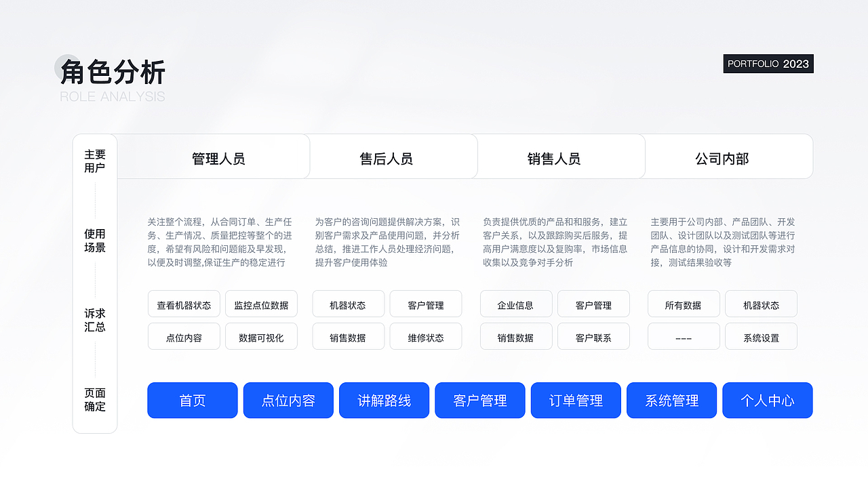Image resolution: width=868 pixels, height=488 pixels.
Task: Click the 客户联系 chip
Action: coord(593,337)
